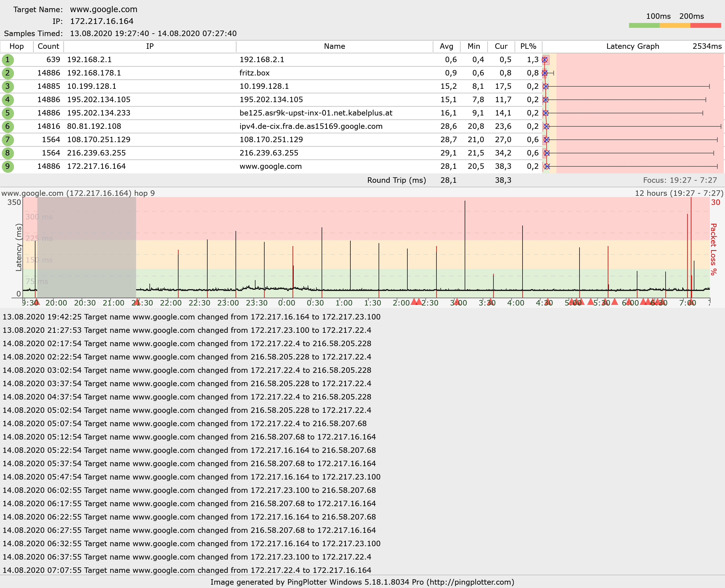Click the 21:27:53 target changed log entry
Viewport: 725px width, 588px height.
point(187,330)
